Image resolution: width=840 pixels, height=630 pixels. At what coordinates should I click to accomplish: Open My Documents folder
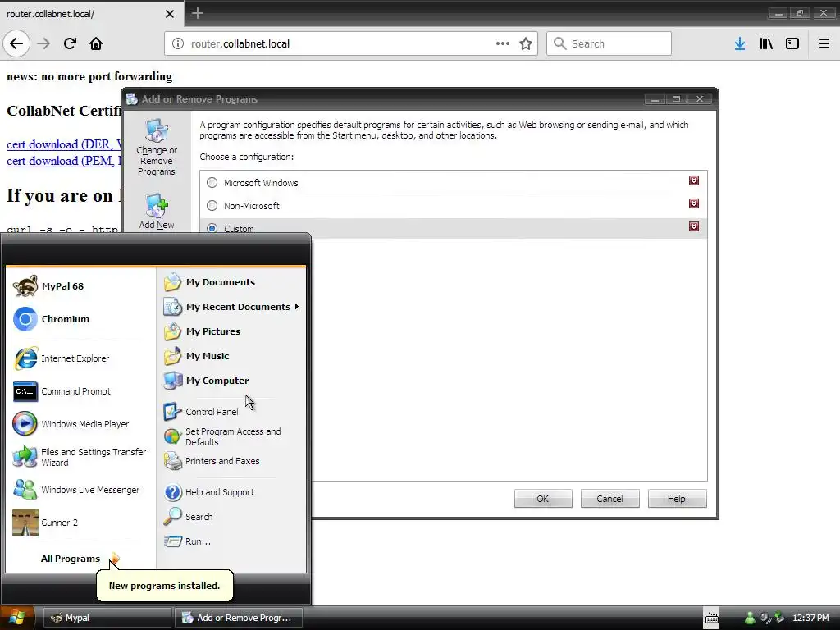tap(209, 282)
